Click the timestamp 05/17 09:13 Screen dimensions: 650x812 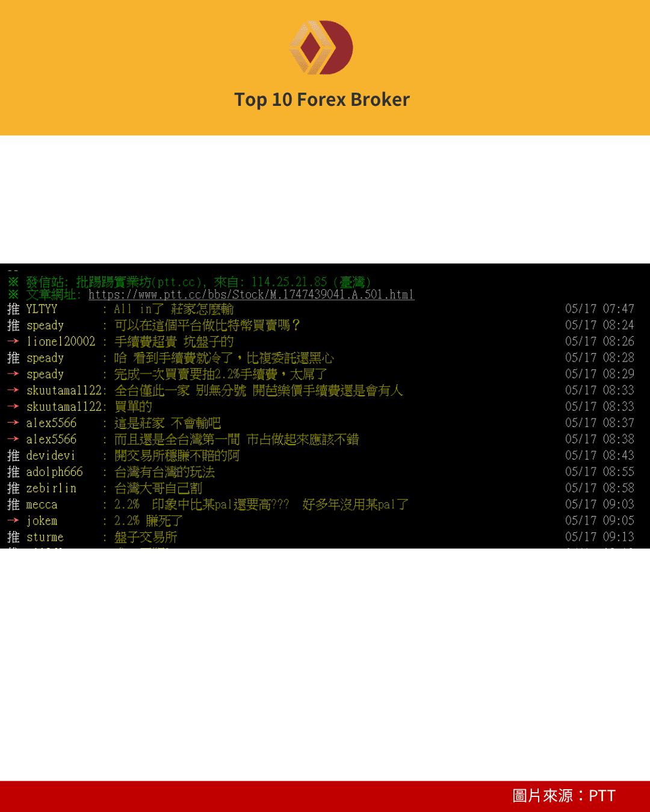(599, 537)
